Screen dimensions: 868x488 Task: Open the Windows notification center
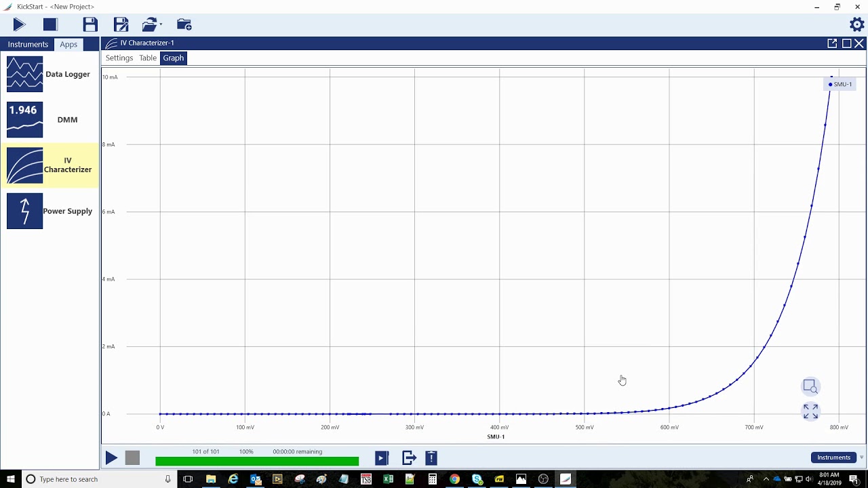(854, 479)
